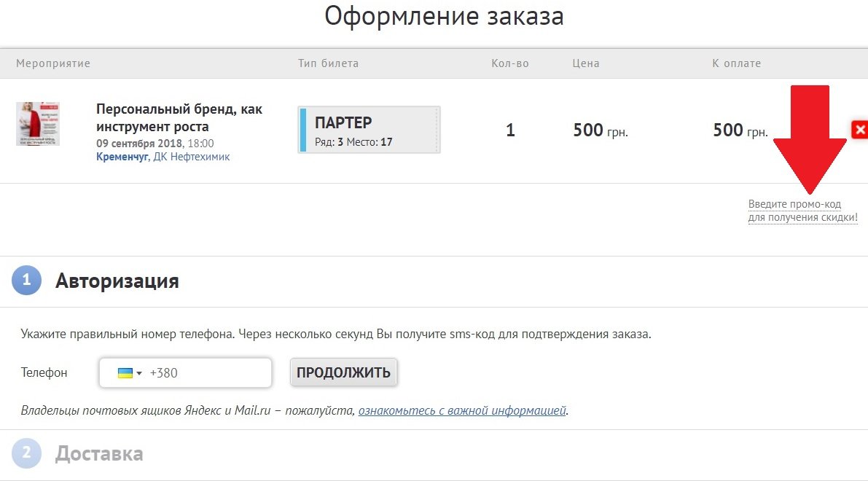
Task: Click the Ukrainian flag icon
Action: tap(125, 373)
